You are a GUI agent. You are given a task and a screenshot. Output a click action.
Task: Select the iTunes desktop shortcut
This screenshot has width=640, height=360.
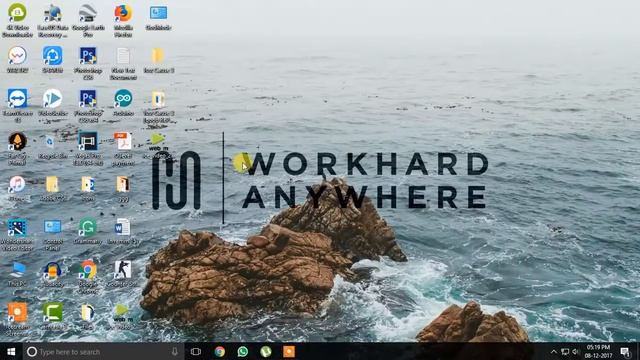click(17, 188)
